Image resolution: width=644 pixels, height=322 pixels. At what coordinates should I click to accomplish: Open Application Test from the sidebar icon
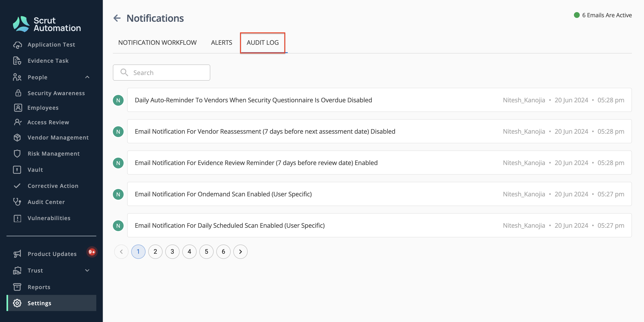17,45
